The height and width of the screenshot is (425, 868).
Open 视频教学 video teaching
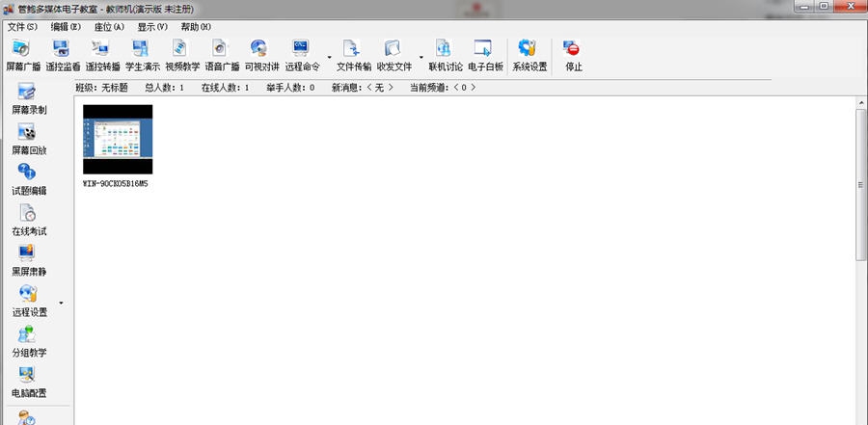tap(182, 56)
